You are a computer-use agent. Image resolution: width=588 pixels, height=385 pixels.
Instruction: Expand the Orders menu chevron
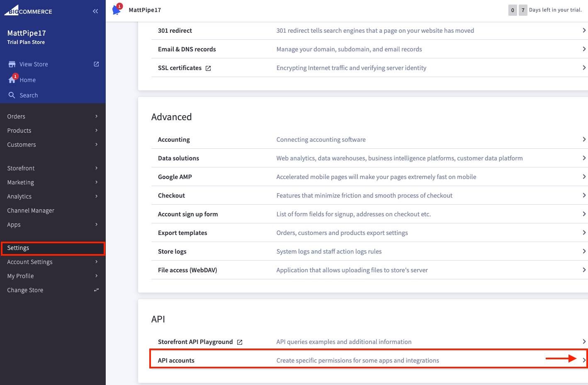click(x=96, y=116)
